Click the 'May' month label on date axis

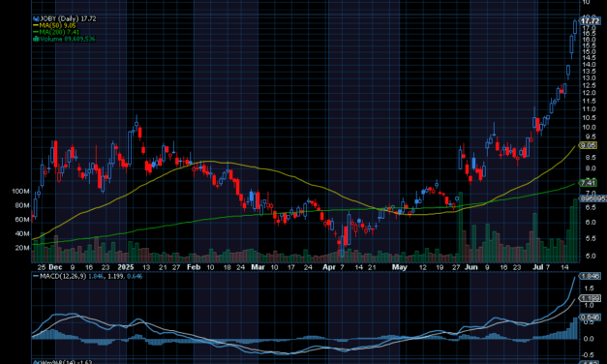coord(400,267)
